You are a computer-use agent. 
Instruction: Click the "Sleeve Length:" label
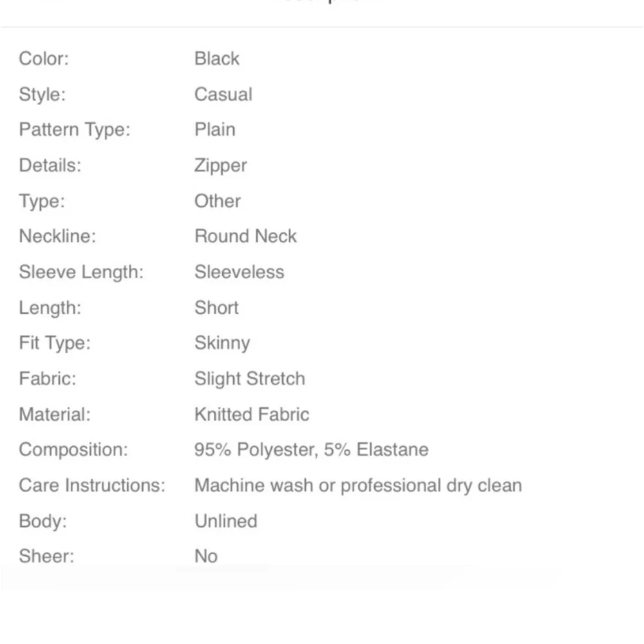81,272
